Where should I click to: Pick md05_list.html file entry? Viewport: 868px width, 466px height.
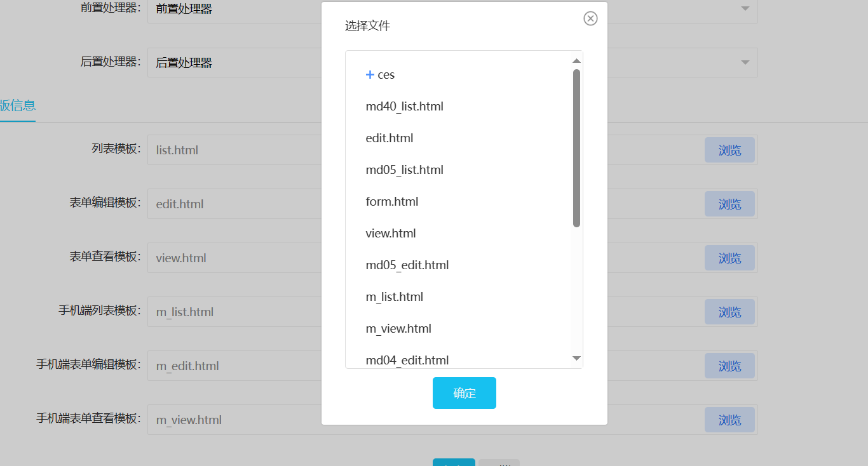404,170
